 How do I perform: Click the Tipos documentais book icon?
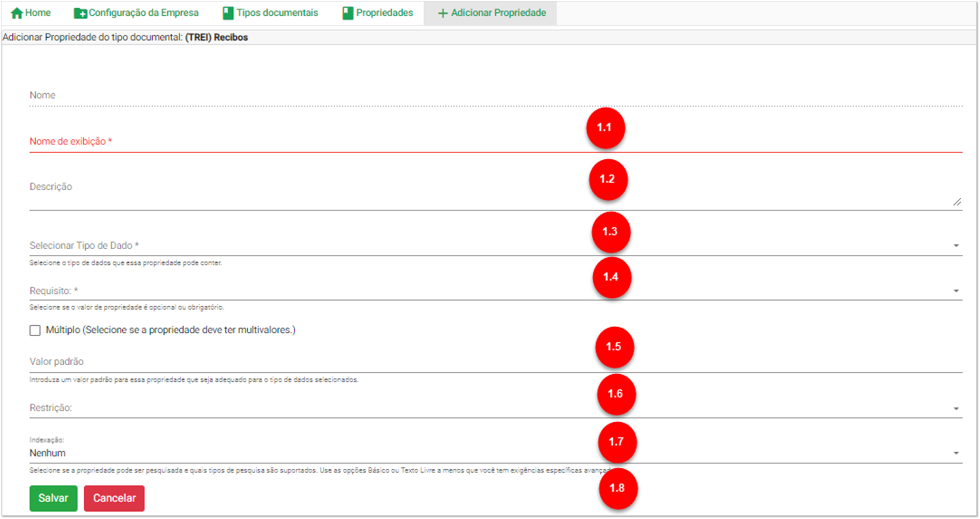point(228,13)
